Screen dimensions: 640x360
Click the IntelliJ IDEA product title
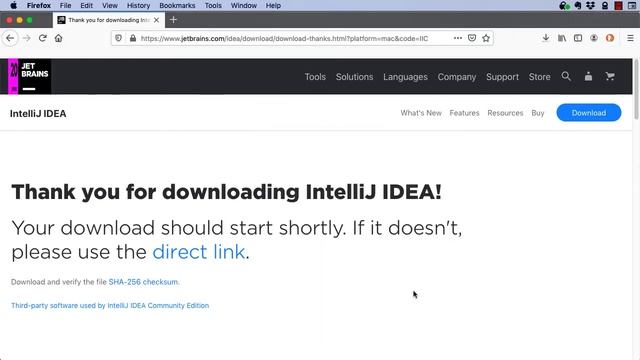(38, 113)
